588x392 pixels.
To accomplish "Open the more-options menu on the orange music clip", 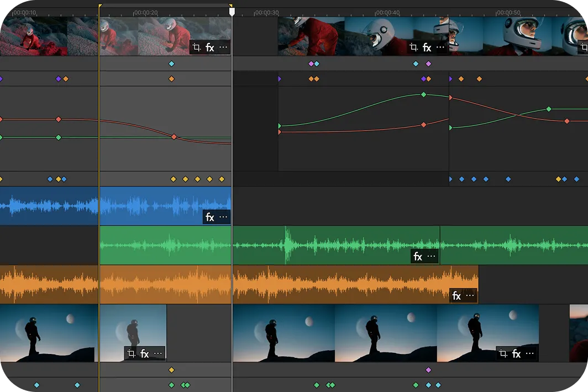I will click(470, 296).
